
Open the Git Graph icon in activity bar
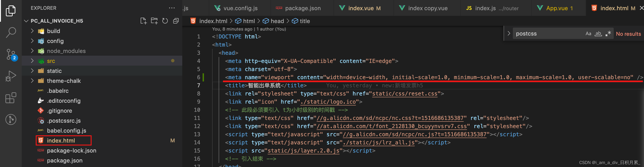pyautogui.click(x=11, y=119)
